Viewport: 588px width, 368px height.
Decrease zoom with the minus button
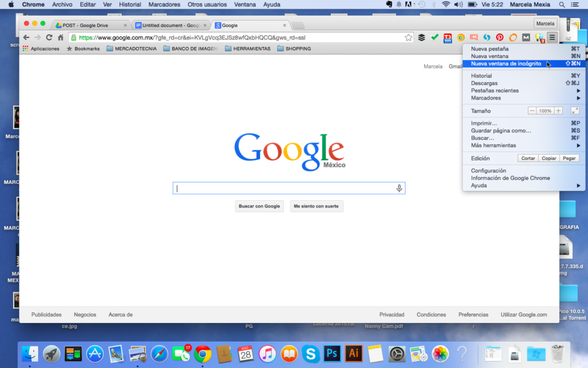coord(532,111)
